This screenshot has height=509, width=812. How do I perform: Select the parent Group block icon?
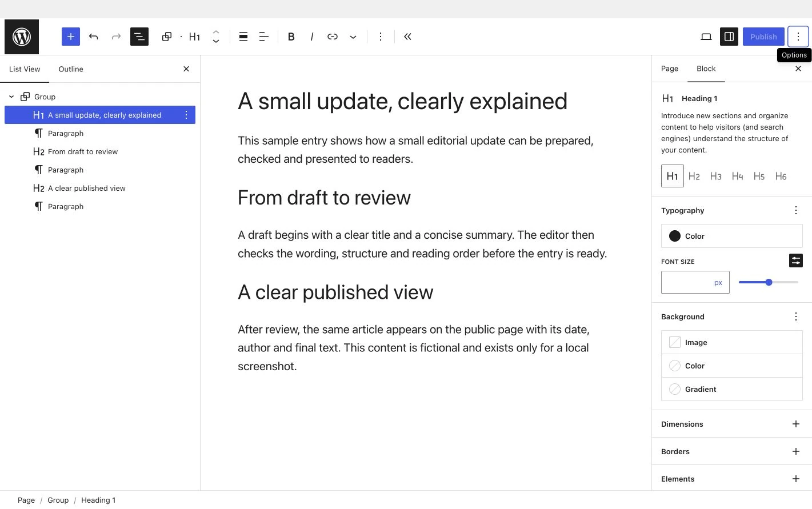coord(167,37)
